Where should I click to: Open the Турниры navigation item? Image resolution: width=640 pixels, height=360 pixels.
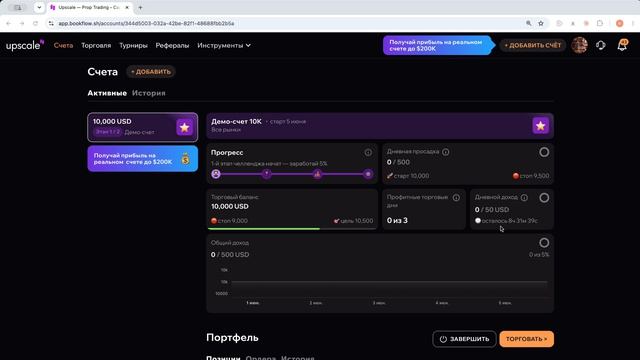tap(133, 45)
